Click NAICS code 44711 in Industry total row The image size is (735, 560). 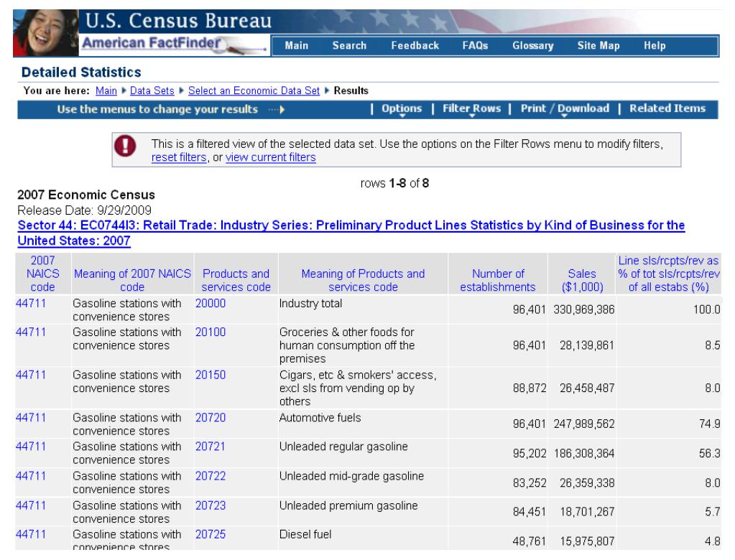pyautogui.click(x=31, y=304)
